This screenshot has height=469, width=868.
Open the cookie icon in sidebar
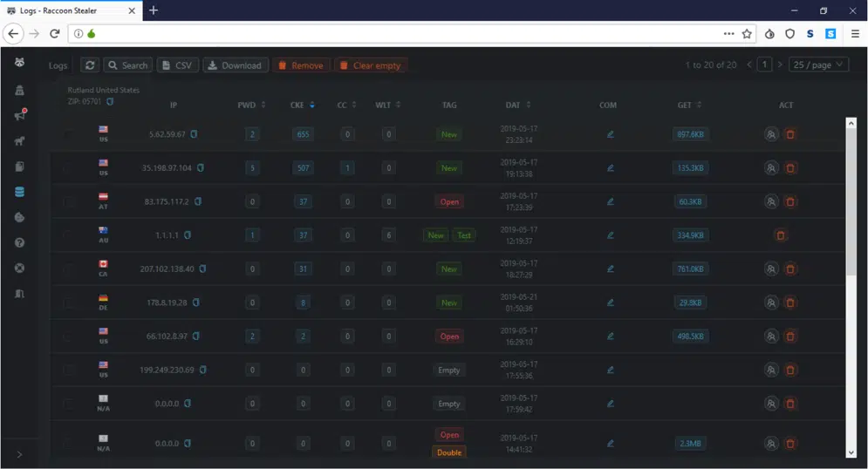[19, 217]
